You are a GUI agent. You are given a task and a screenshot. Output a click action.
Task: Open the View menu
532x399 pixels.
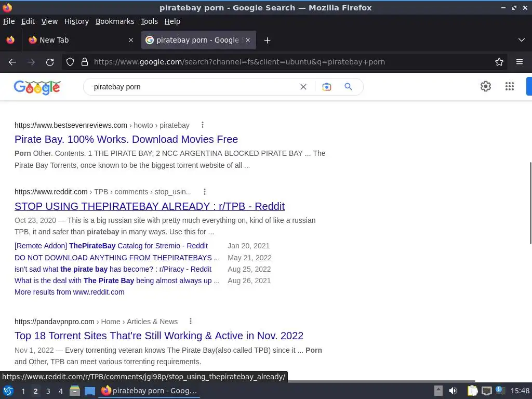(49, 21)
